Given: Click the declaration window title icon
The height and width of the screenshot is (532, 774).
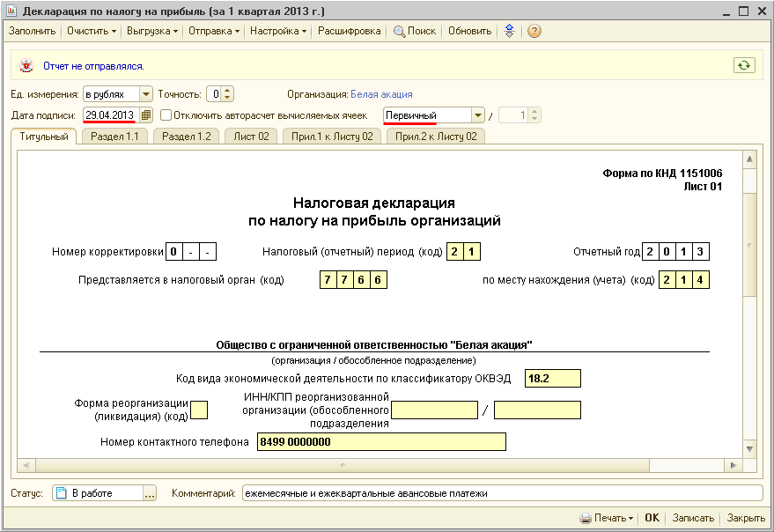Looking at the screenshot, I should [x=11, y=11].
